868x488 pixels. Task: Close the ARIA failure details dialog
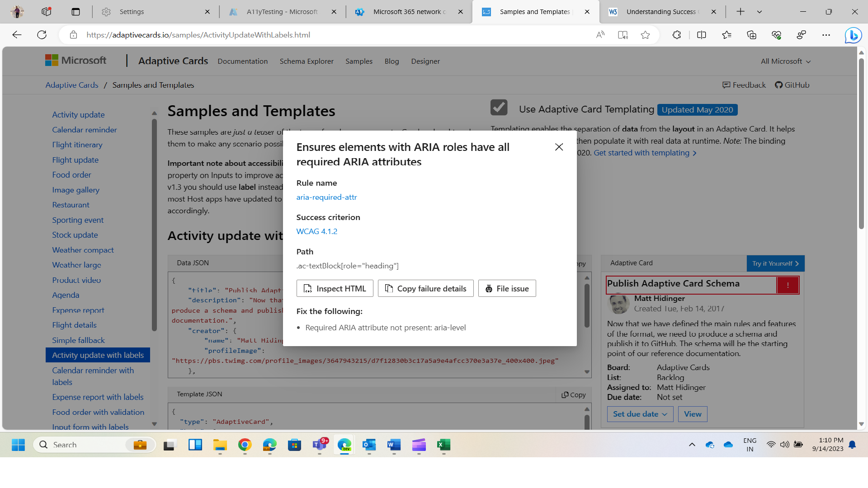(559, 147)
